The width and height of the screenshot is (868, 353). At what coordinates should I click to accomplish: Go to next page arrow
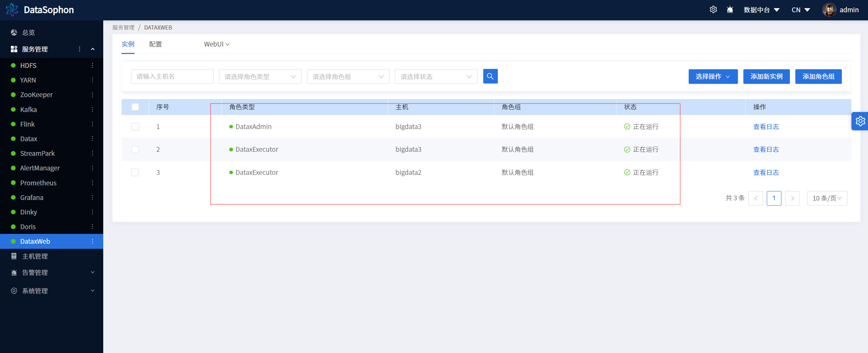(792, 198)
